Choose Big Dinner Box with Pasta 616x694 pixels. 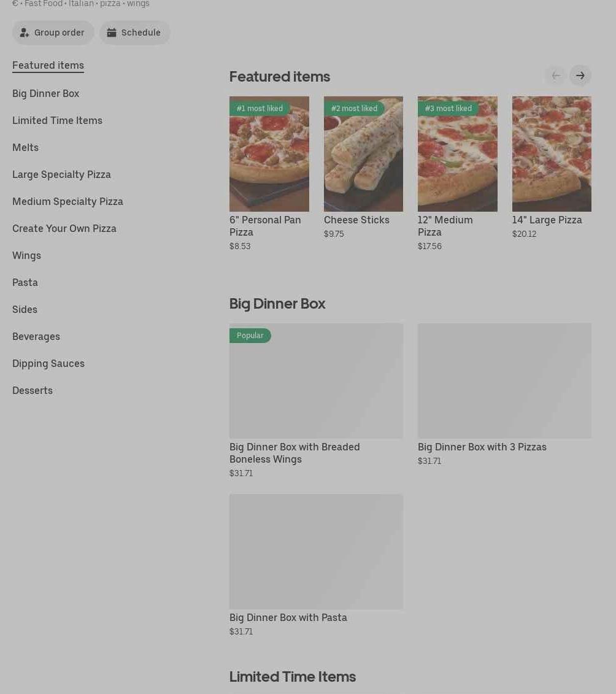point(316,551)
